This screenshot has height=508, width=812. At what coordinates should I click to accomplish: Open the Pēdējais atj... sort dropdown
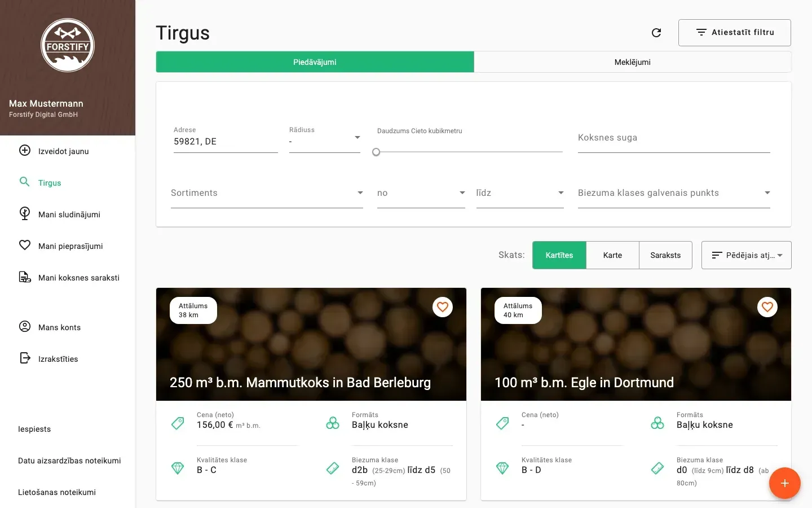click(x=747, y=255)
